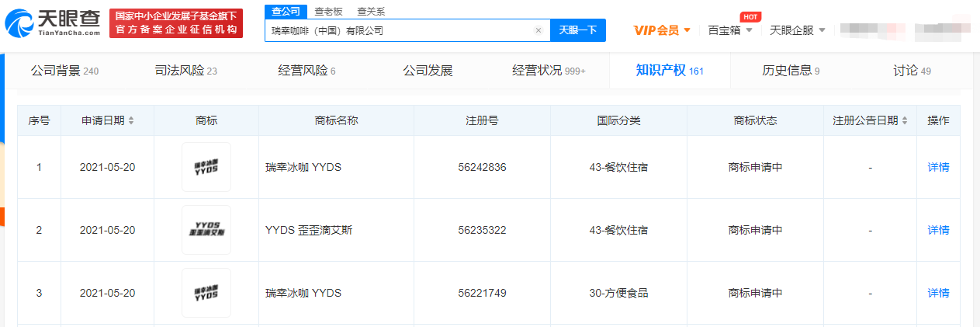Open the 经营风险 tab

pyautogui.click(x=306, y=71)
